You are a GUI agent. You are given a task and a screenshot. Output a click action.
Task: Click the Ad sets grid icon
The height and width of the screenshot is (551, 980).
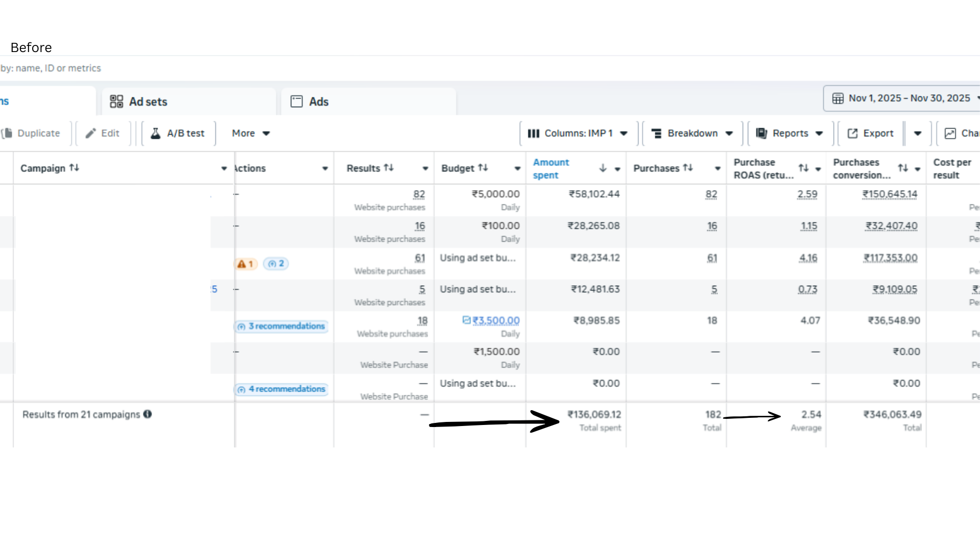116,102
